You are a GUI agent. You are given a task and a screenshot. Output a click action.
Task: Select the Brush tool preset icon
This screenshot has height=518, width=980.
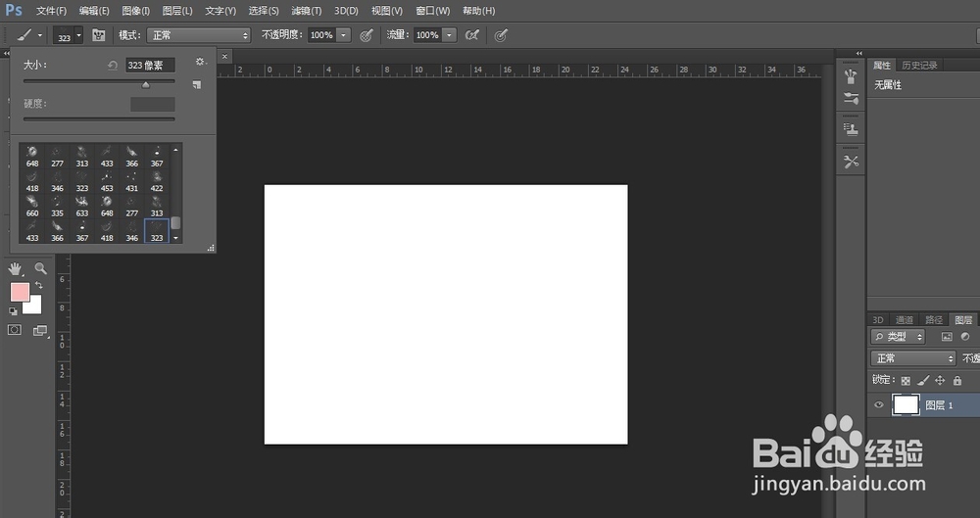pyautogui.click(x=24, y=35)
